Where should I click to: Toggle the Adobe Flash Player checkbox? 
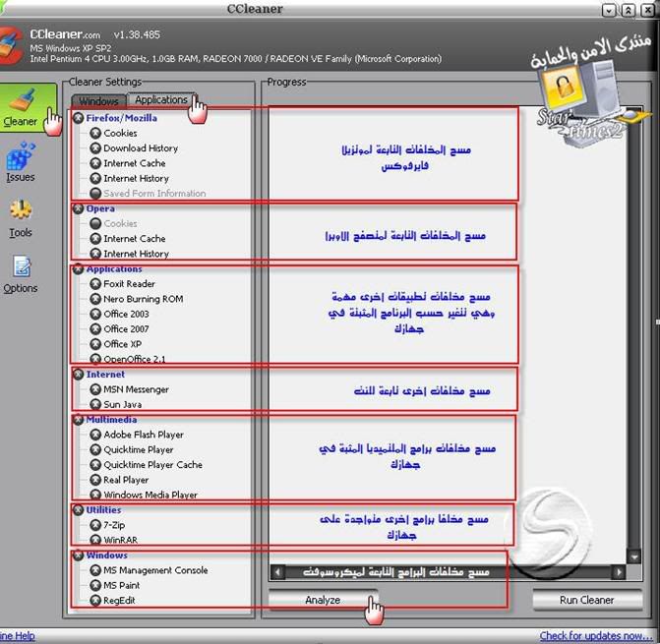coord(95,435)
